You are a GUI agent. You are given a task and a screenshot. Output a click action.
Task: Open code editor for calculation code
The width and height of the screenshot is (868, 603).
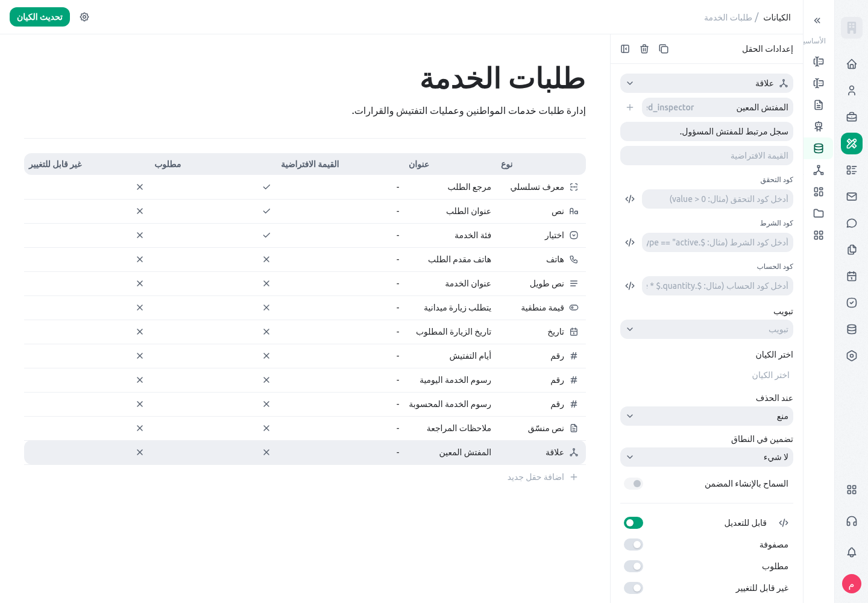tap(630, 286)
